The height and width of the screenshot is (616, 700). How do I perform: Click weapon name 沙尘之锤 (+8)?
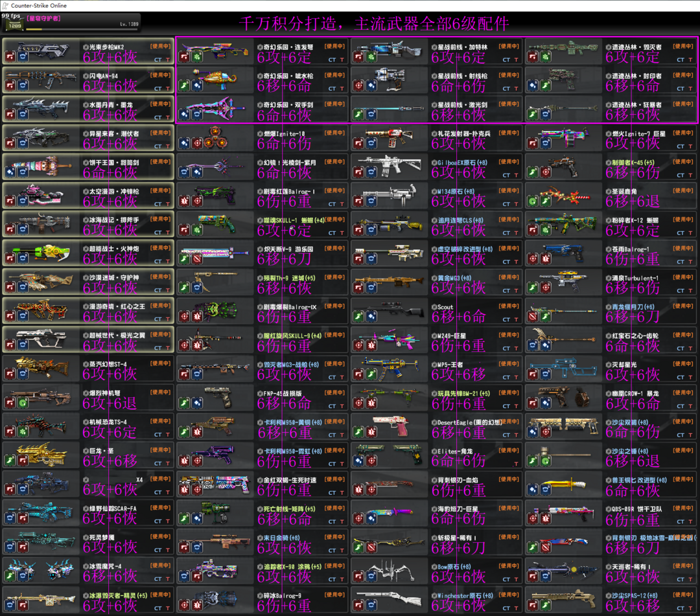point(630,451)
